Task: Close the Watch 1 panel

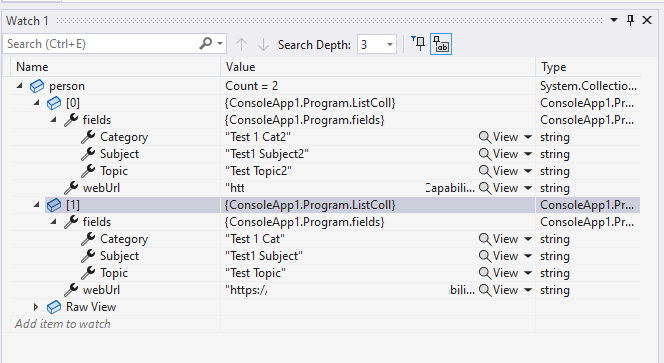Action: coord(647,20)
